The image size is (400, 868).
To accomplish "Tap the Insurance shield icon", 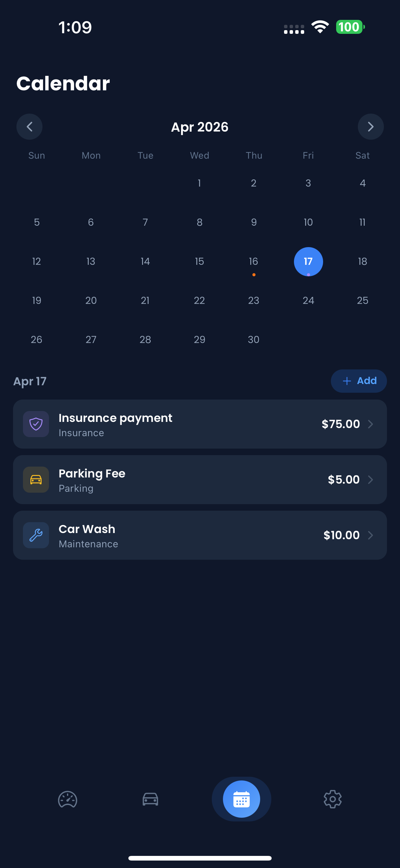I will [36, 424].
